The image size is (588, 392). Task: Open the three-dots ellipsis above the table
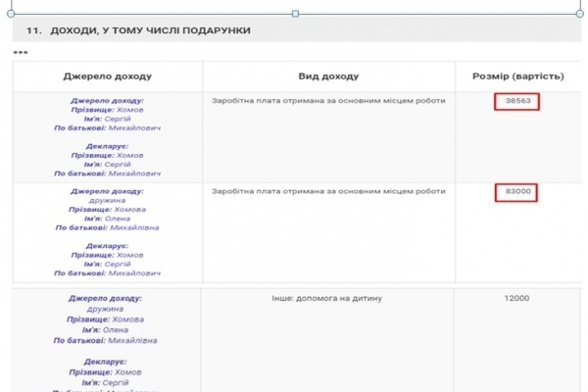pos(20,51)
